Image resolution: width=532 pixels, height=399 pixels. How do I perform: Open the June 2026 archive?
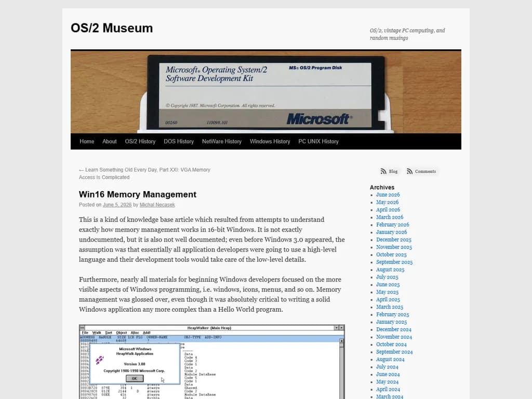click(388, 195)
